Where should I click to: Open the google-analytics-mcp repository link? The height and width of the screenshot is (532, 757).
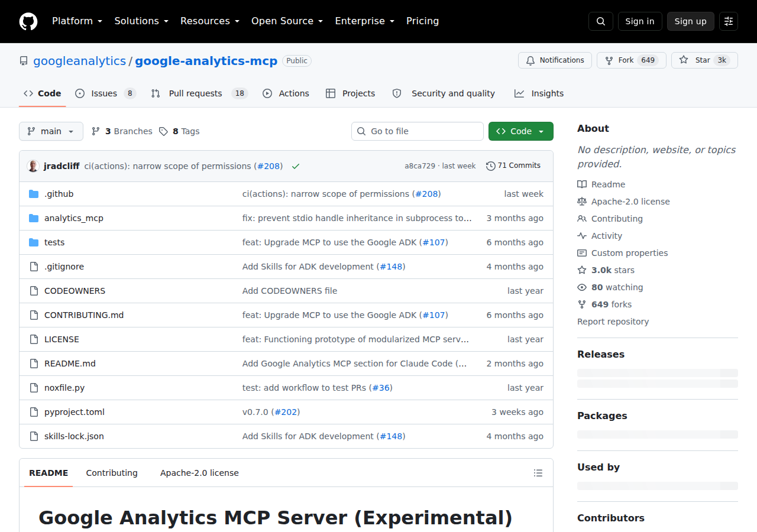(x=206, y=61)
